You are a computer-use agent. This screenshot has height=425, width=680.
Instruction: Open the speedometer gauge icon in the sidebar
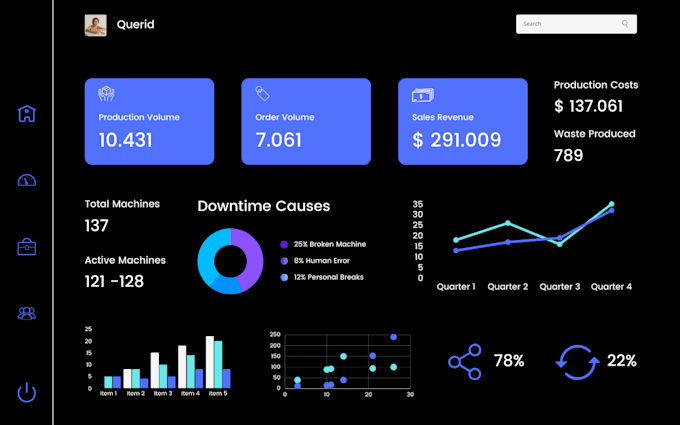point(26,180)
